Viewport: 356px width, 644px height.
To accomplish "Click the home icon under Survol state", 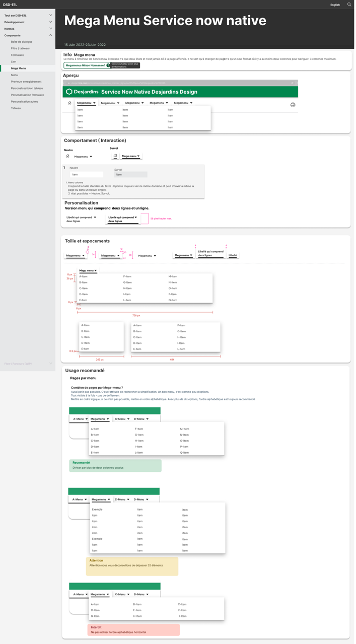I will coord(115,156).
